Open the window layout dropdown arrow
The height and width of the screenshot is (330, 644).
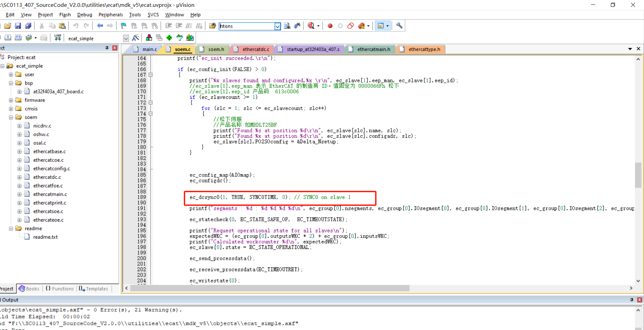(387, 26)
